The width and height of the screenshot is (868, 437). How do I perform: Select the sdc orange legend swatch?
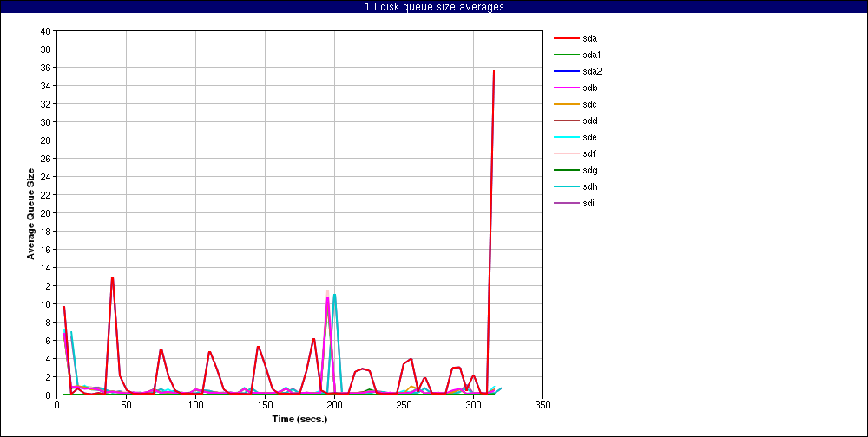point(566,104)
